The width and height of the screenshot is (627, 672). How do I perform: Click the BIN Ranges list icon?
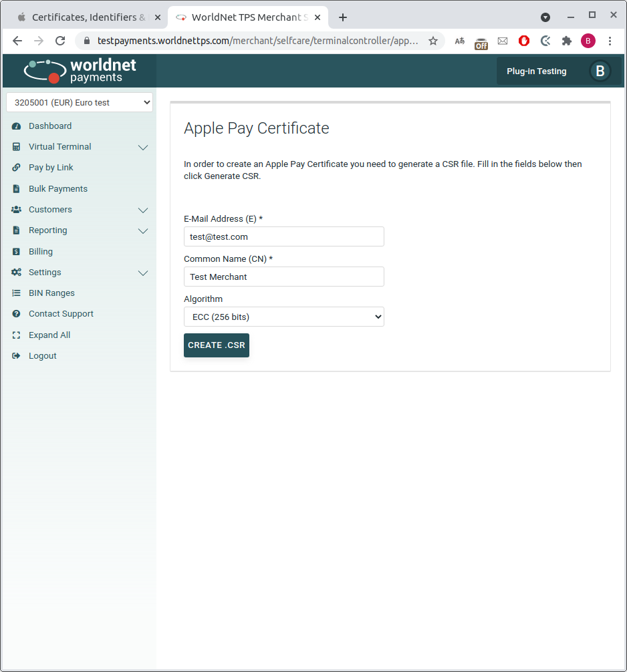click(16, 293)
